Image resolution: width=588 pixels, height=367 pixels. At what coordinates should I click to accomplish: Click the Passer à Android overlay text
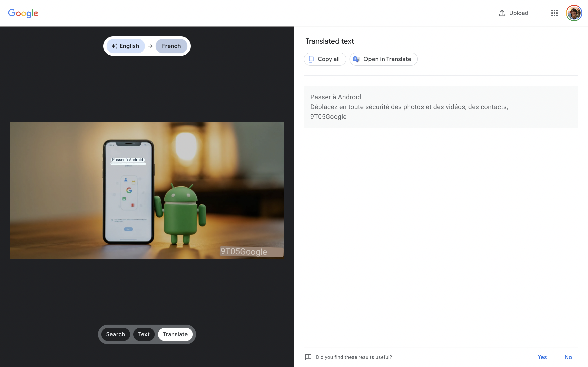point(128,160)
